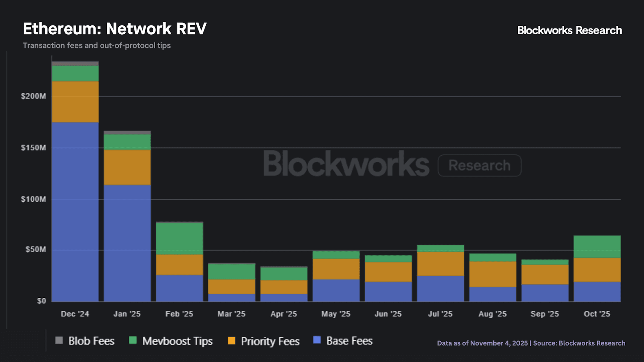Click the "Feb '25" x-axis label
644x362 pixels.
pos(179,314)
